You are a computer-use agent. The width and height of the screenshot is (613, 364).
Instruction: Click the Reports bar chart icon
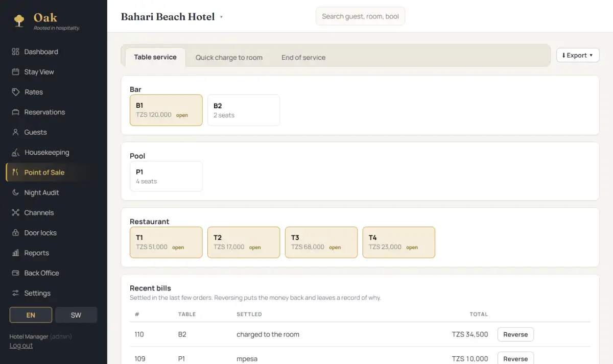click(15, 253)
